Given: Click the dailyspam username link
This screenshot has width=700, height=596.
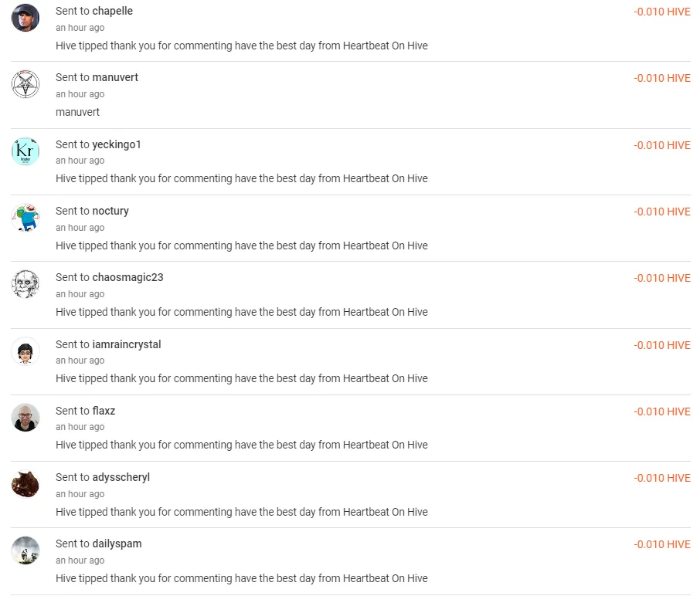Looking at the screenshot, I should point(117,544).
